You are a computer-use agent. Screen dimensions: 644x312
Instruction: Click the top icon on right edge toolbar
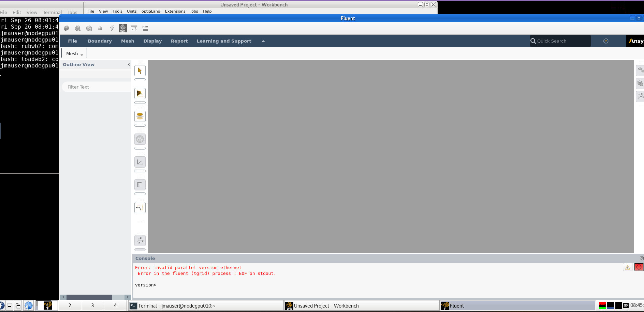tap(640, 70)
